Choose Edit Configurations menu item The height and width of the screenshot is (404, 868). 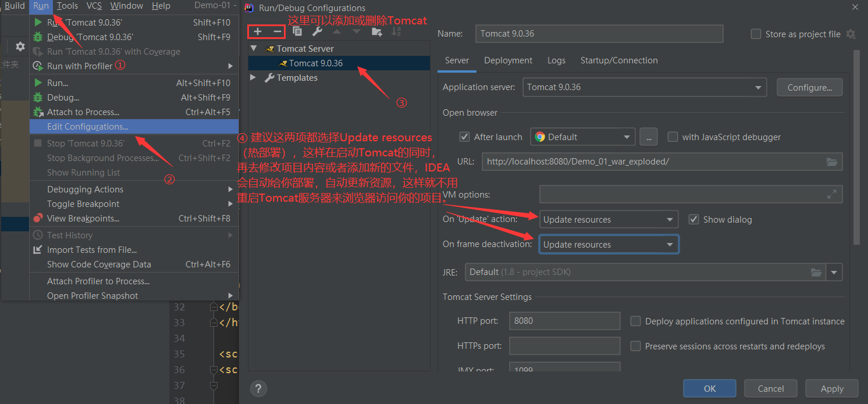[x=134, y=126]
